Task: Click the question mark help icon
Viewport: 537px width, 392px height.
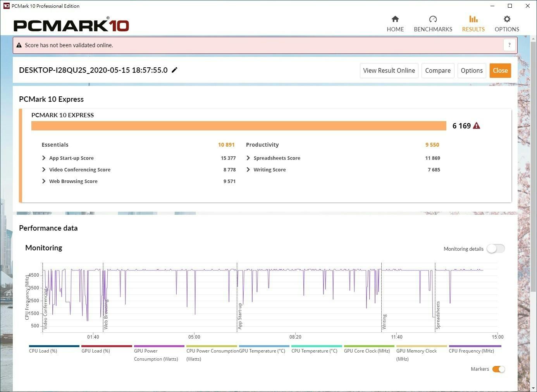Action: [x=509, y=45]
